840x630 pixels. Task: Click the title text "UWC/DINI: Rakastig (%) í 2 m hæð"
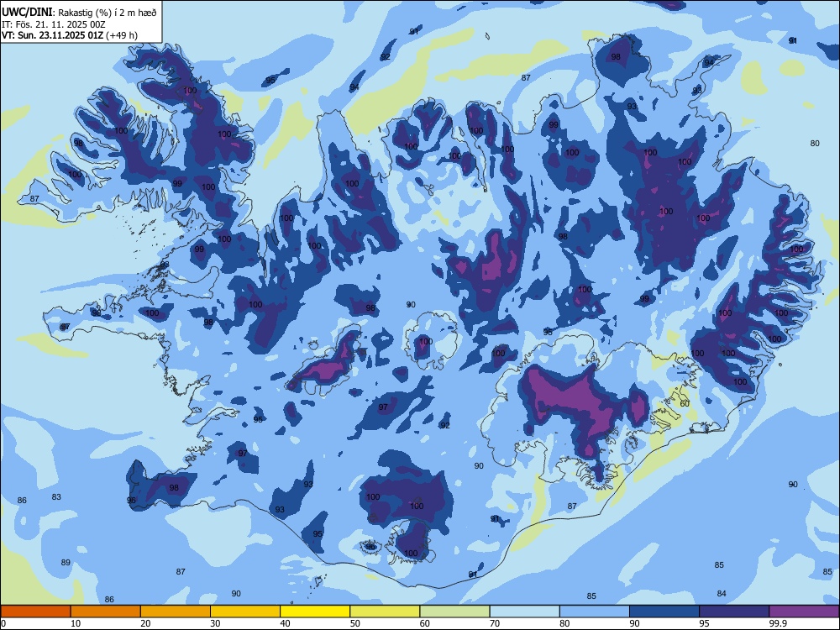pyautogui.click(x=79, y=13)
